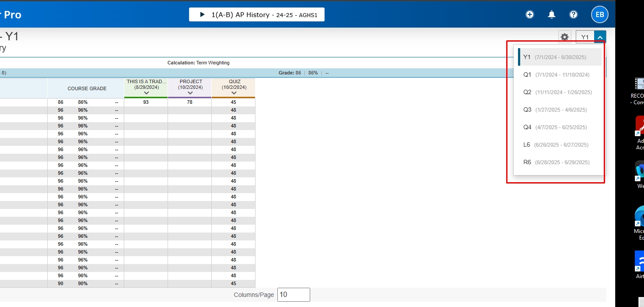Open the help question mark icon
Screen dimensions: 644x307
[574, 14]
